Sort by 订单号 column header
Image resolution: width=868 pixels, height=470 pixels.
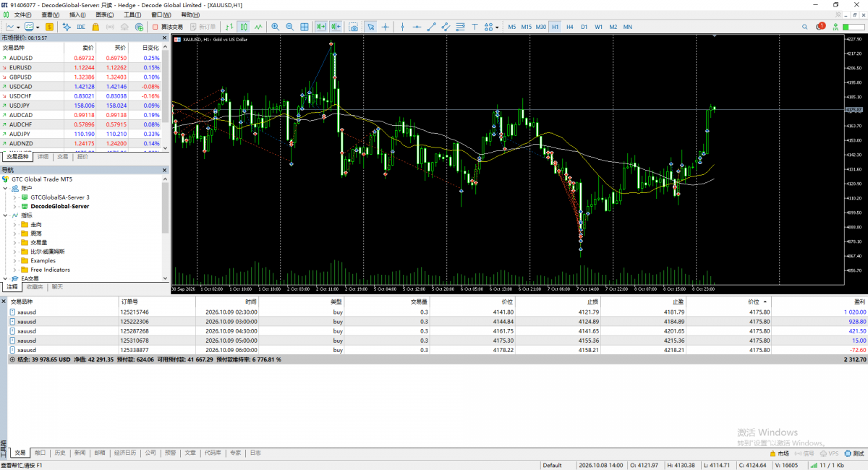156,302
